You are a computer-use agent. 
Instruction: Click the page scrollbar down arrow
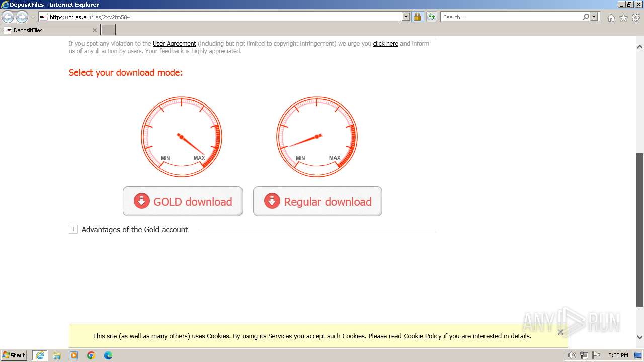click(640, 337)
